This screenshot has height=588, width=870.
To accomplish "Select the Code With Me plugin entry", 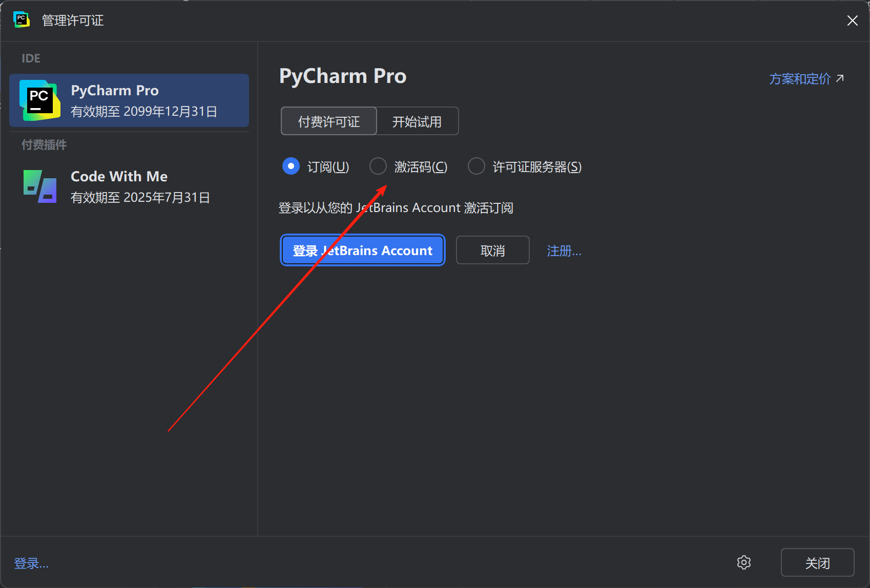I will [129, 186].
